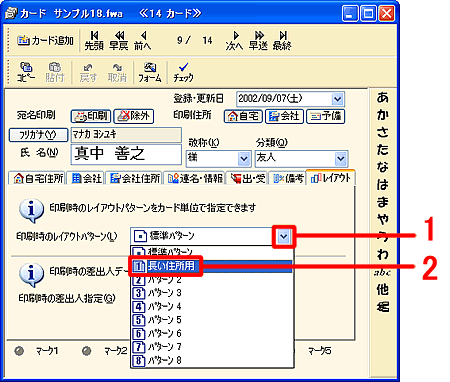450x382 pixels.
Task: Click the マーク5 label
Action: click(x=319, y=351)
